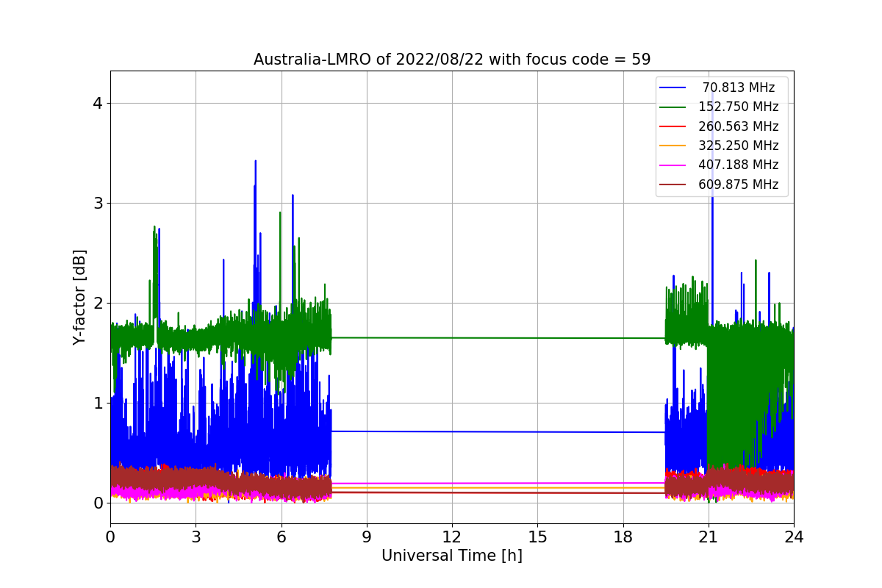Click x-axis tick label 12
Viewport: 882px width, 588px height.
pos(452,537)
